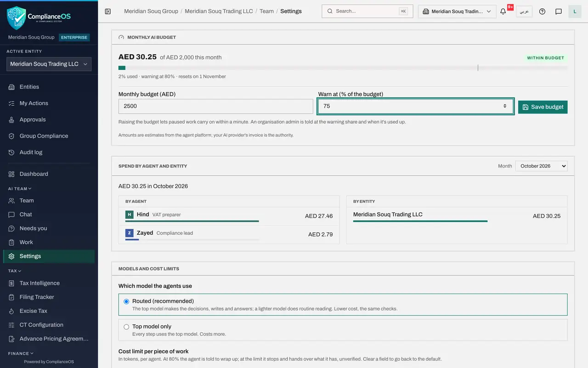Collapse the TAX section
The image size is (588, 368).
click(15, 271)
